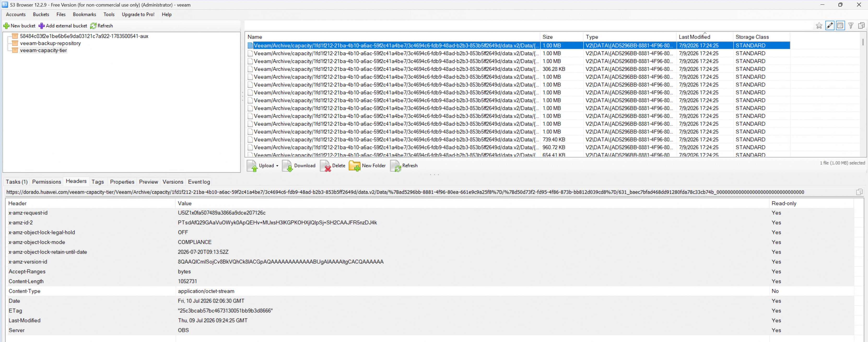868x342 pixels.
Task: Open the Help menu
Action: pyautogui.click(x=167, y=14)
